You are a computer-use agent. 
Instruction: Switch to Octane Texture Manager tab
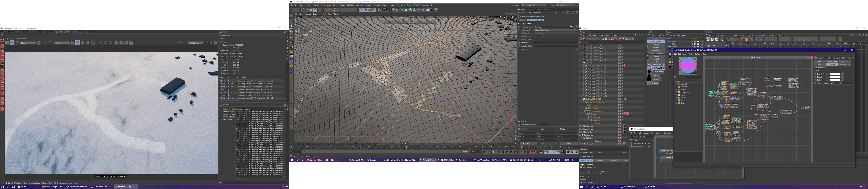(x=44, y=32)
